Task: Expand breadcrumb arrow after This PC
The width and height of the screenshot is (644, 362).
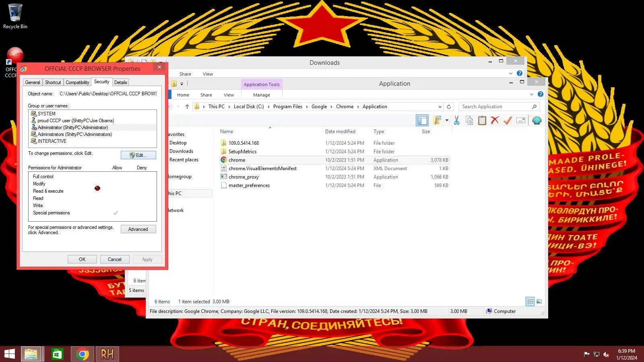Action: coord(229,107)
